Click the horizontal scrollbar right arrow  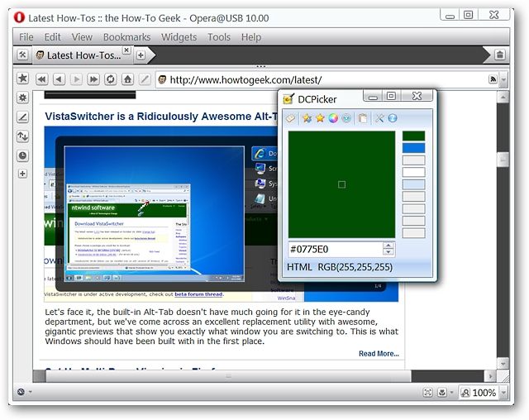coord(490,376)
